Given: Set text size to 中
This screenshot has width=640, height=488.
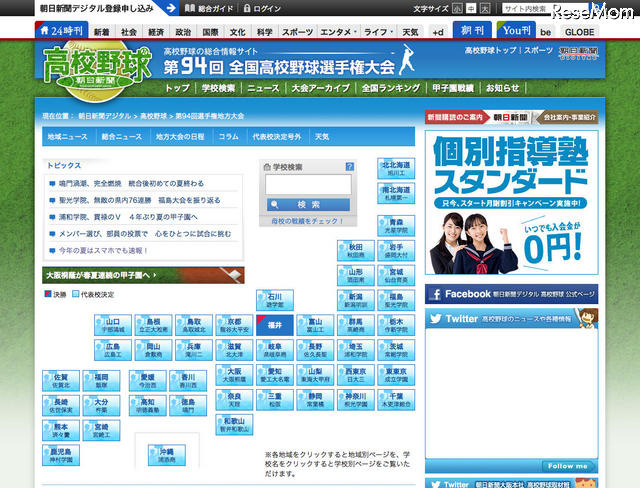Looking at the screenshot, I should point(471,9).
